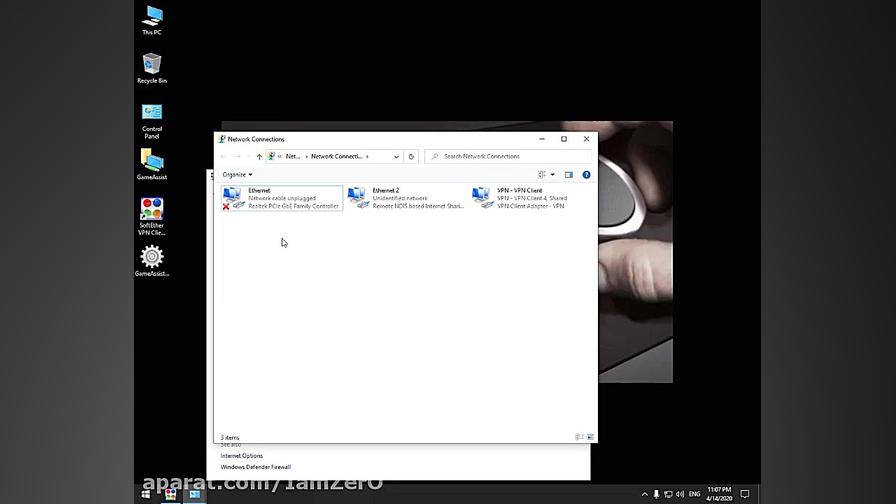Launch SoftEther VPN Client shortcut
896x504 pixels.
(152, 217)
